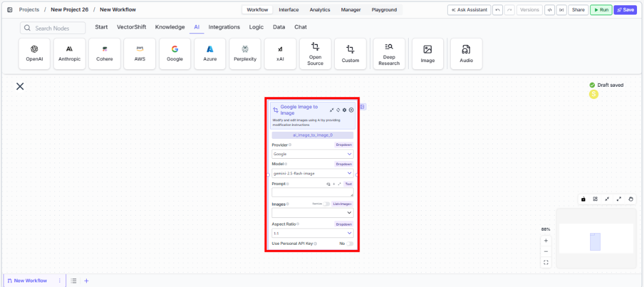Open the Chat node category

coord(301,27)
